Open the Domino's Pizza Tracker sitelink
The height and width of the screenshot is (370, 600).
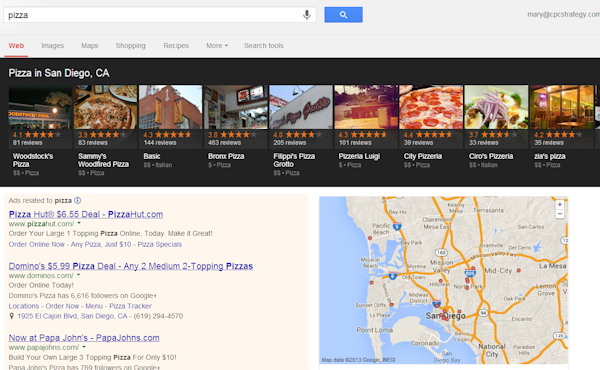pos(130,306)
